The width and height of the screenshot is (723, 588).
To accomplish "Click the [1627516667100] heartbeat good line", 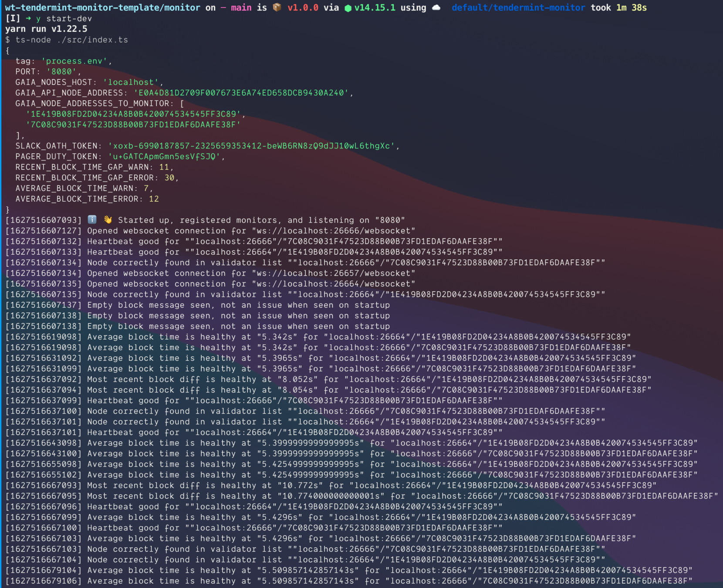I will pyautogui.click(x=254, y=528).
